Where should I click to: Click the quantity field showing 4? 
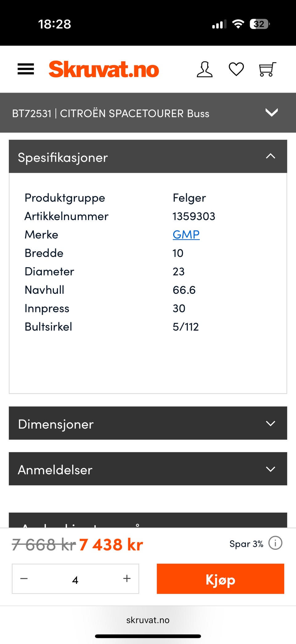75,579
